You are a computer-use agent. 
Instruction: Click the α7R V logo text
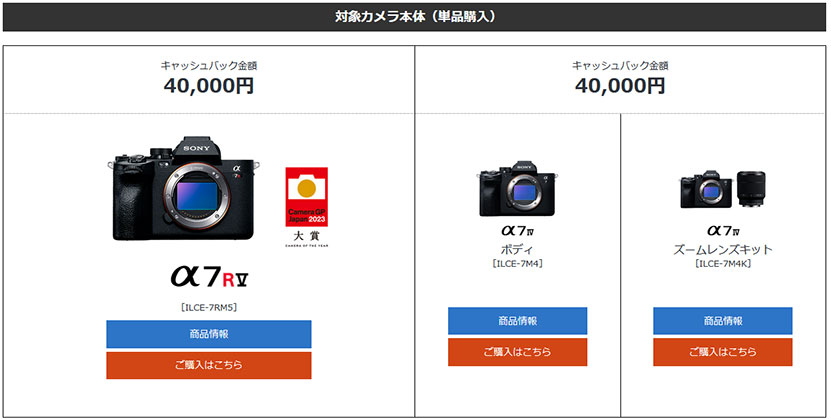[x=209, y=276]
